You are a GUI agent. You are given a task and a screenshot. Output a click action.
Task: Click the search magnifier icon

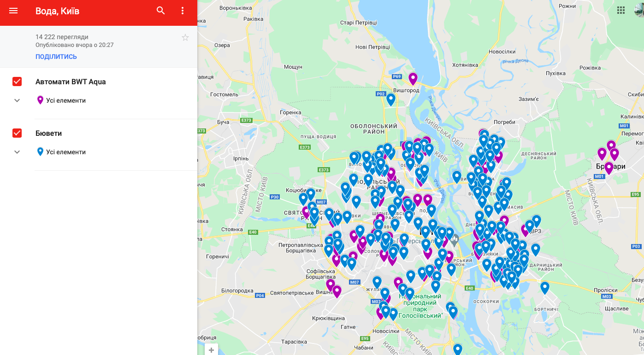pos(160,11)
